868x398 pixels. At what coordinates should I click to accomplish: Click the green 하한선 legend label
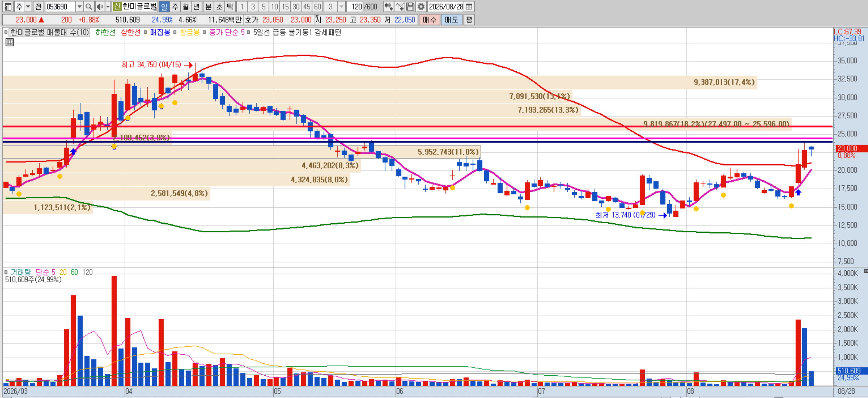(106, 32)
